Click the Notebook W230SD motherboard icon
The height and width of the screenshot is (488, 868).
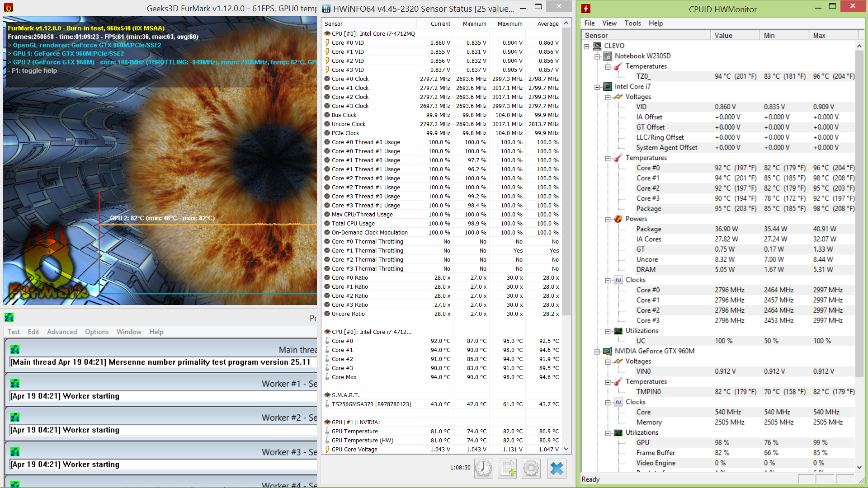tap(608, 56)
